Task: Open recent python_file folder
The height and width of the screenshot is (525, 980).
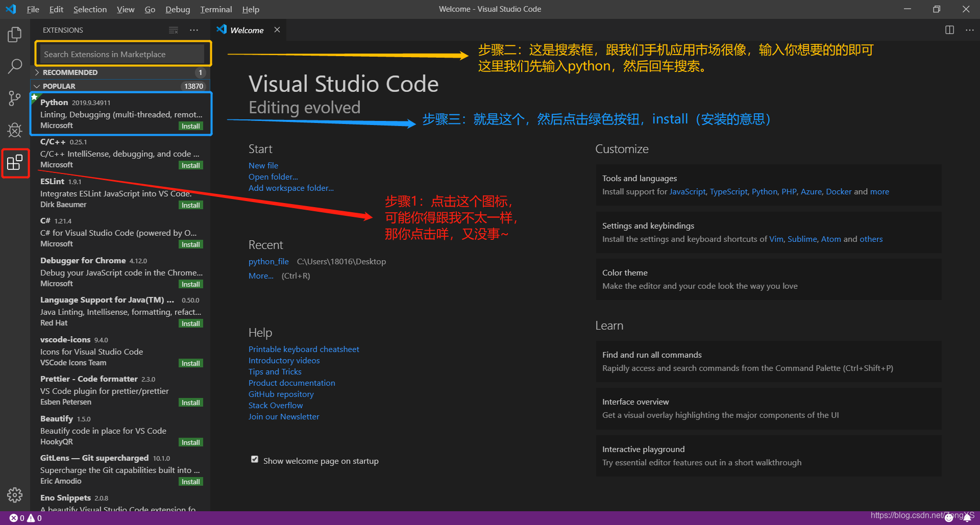Action: [x=268, y=261]
